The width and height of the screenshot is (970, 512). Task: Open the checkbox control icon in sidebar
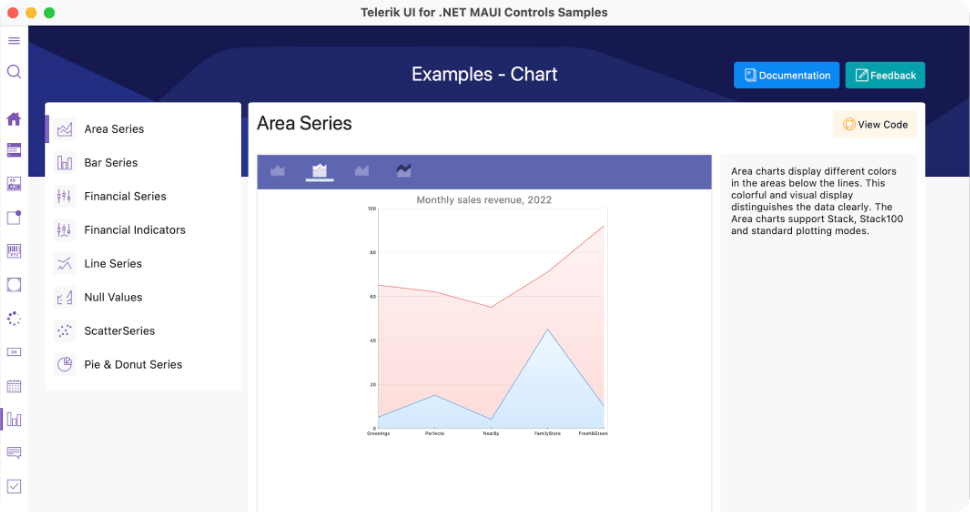coord(14,487)
